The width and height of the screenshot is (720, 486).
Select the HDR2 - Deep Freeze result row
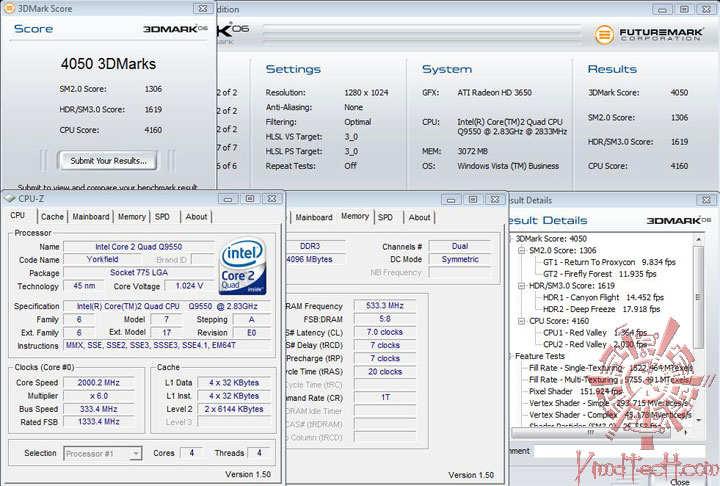(x=602, y=310)
